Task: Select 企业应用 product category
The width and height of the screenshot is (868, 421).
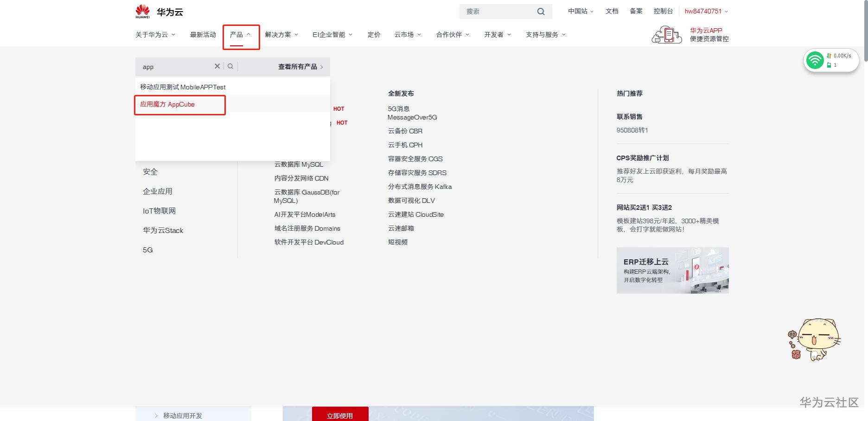Action: (158, 191)
